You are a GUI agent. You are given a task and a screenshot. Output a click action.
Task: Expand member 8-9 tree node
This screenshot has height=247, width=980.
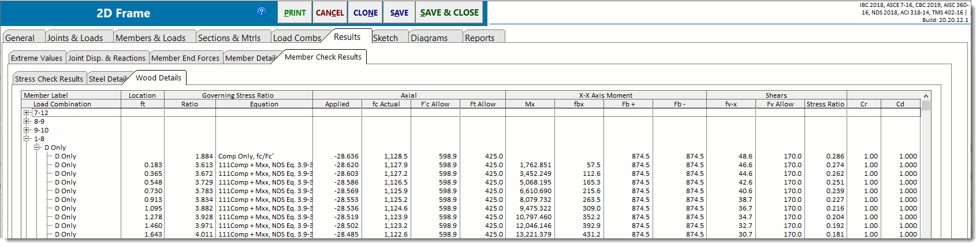(x=27, y=121)
